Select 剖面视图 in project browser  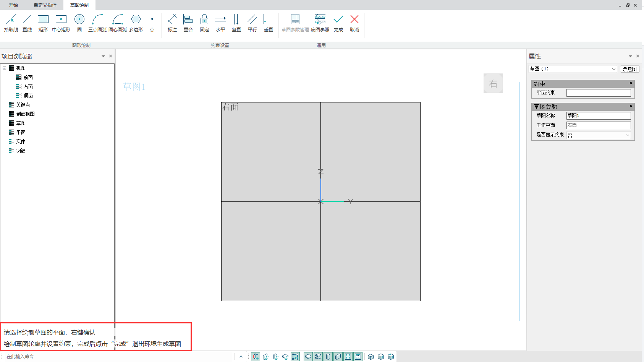(25, 114)
